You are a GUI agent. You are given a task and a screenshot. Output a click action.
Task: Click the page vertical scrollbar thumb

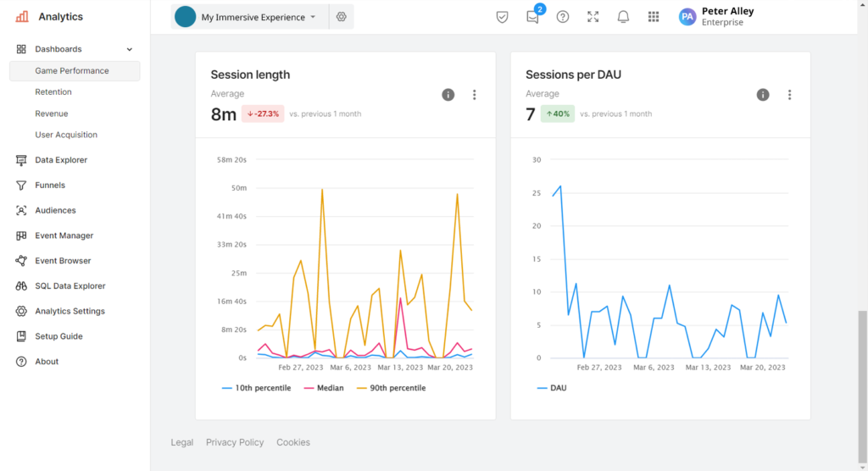click(x=862, y=386)
